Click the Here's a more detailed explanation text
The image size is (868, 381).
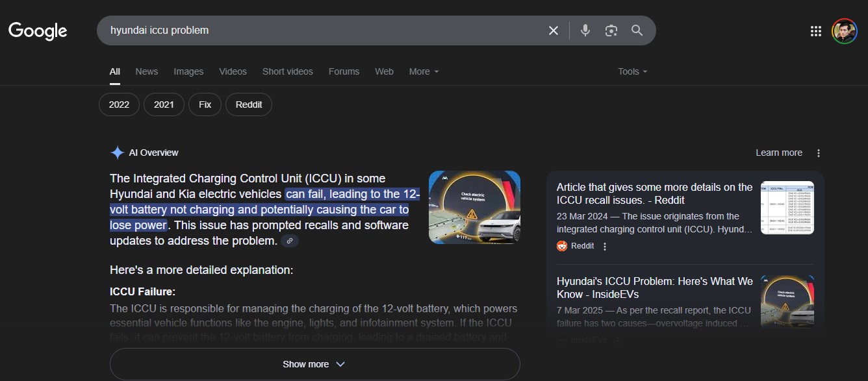[201, 270]
